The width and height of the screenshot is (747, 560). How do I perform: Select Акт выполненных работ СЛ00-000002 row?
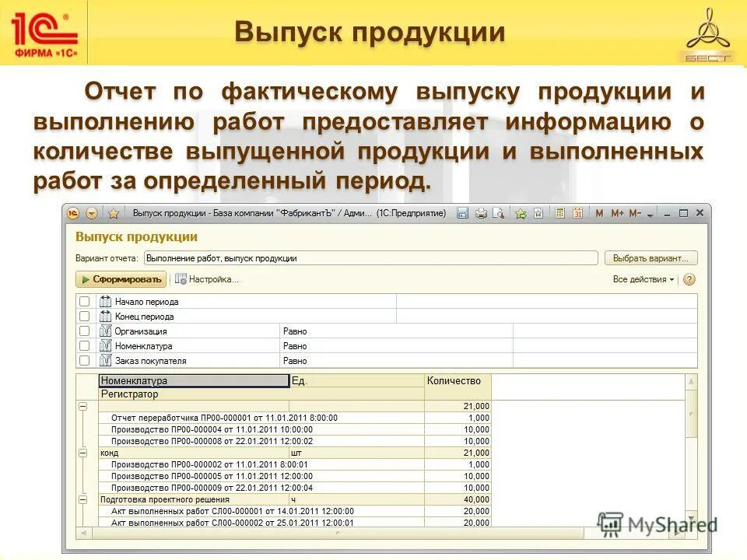[x=294, y=523]
